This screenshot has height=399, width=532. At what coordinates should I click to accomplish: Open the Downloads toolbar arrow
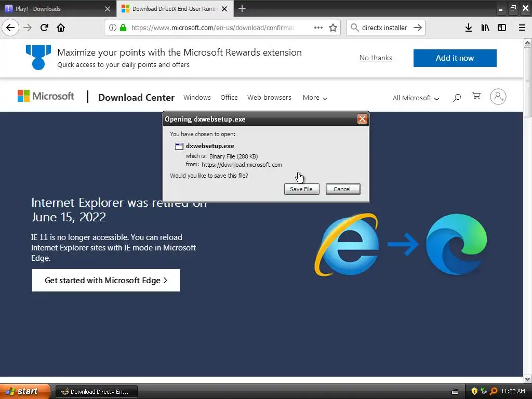(x=469, y=28)
